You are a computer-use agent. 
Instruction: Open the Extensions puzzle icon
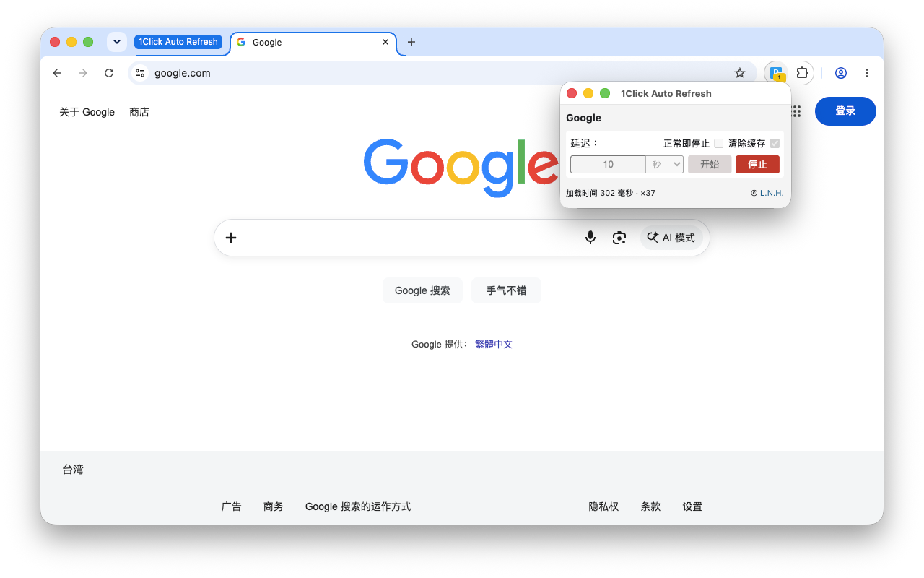click(x=802, y=73)
